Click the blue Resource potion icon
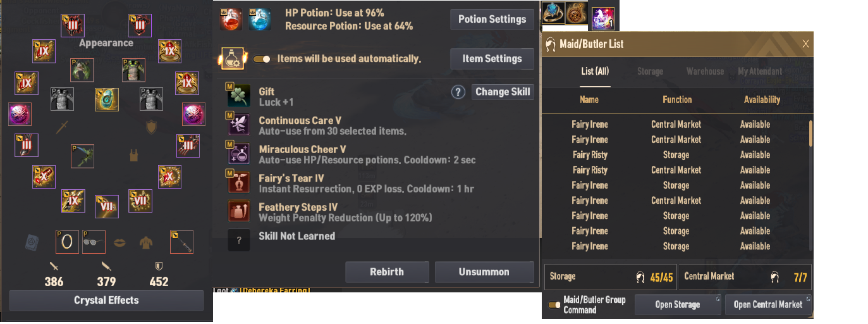The width and height of the screenshot is (868, 324). [260, 19]
